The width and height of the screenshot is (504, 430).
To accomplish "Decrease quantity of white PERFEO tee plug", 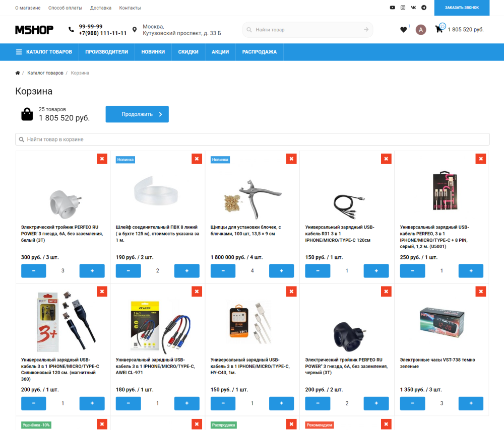I will click(34, 271).
